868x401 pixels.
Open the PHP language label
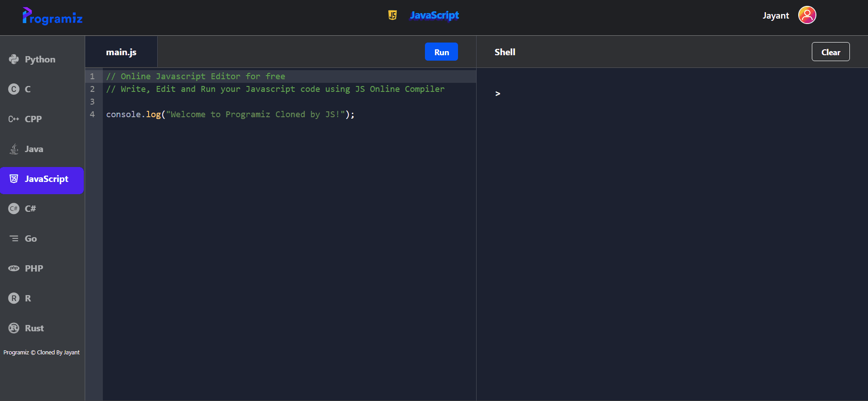coord(34,268)
